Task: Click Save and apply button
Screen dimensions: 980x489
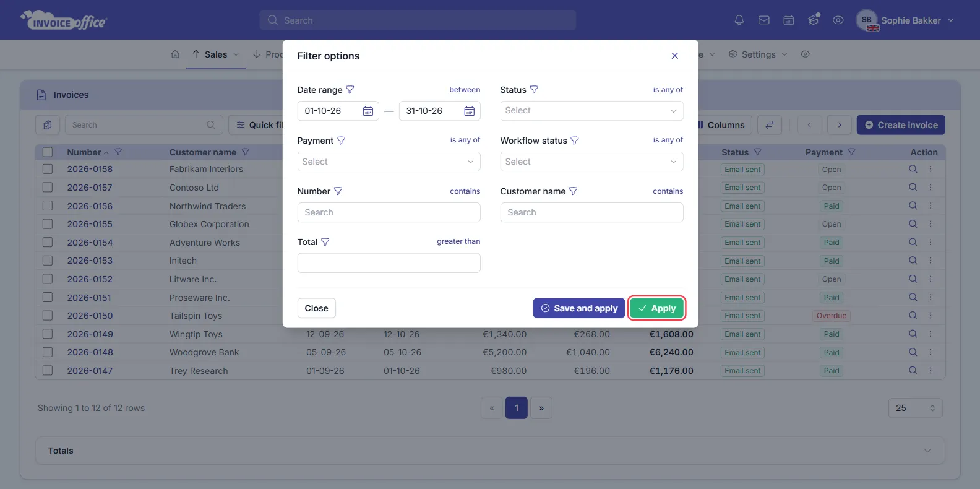Action: click(x=579, y=308)
